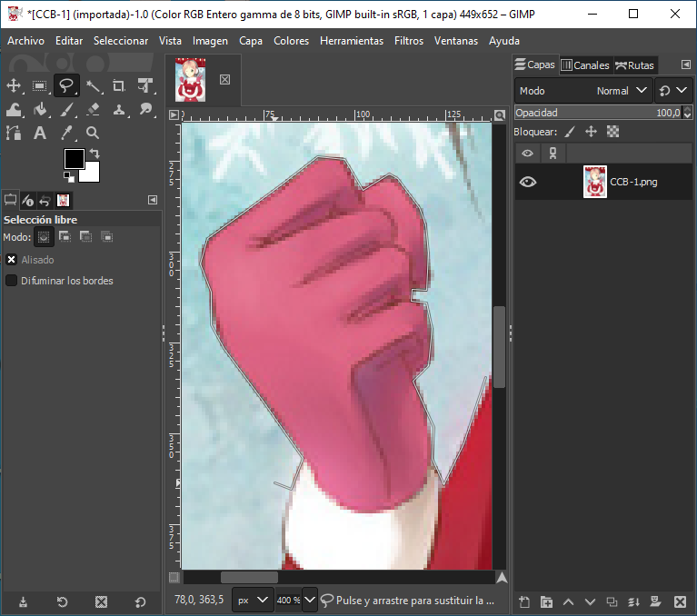Lock pixels with brush lock icon
Screen dimensions: 697x616
pyautogui.click(x=570, y=132)
